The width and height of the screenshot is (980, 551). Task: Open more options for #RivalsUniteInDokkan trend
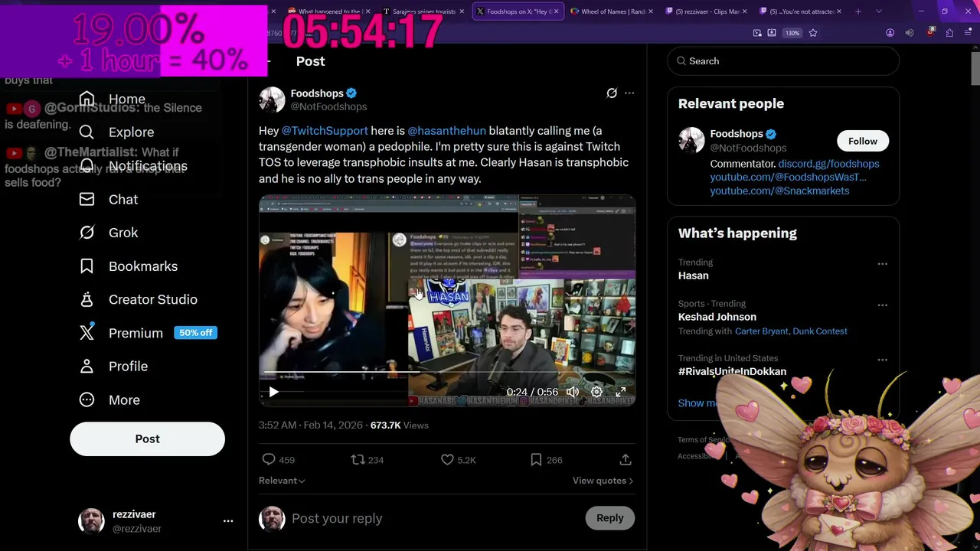click(882, 360)
